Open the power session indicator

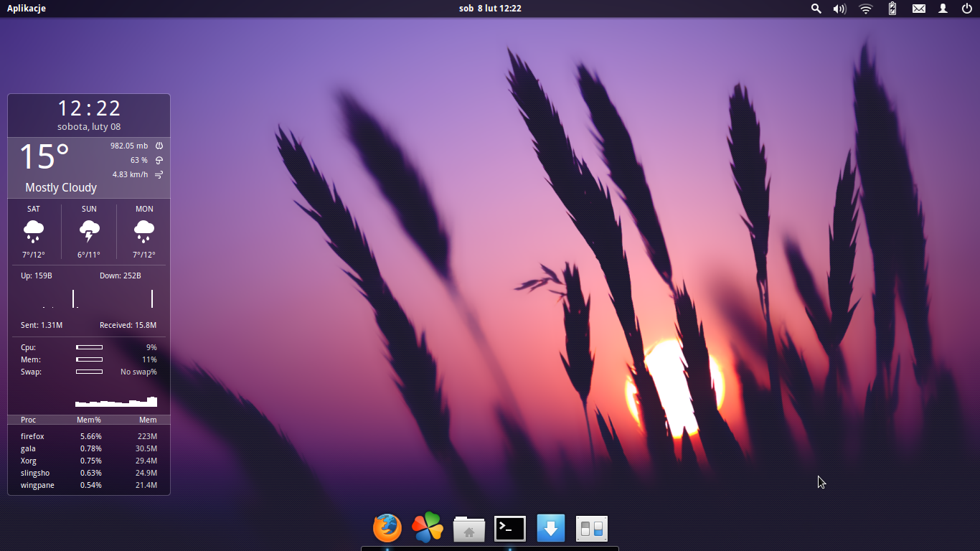click(x=966, y=9)
